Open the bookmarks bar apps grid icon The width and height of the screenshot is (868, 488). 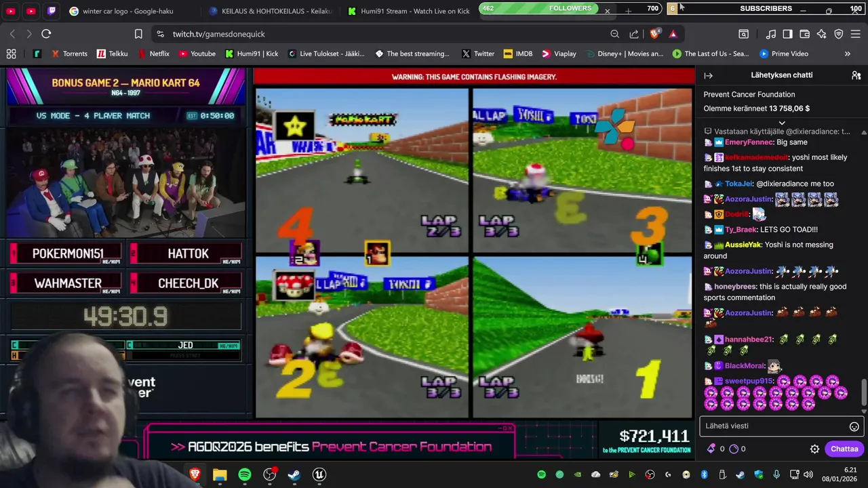point(12,54)
